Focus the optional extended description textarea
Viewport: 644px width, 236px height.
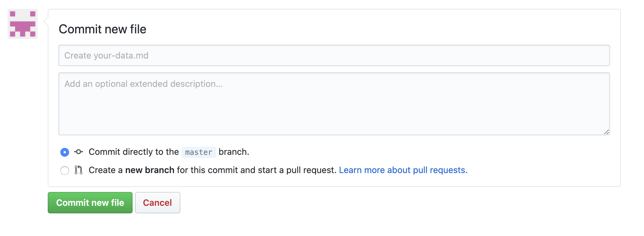point(334,104)
